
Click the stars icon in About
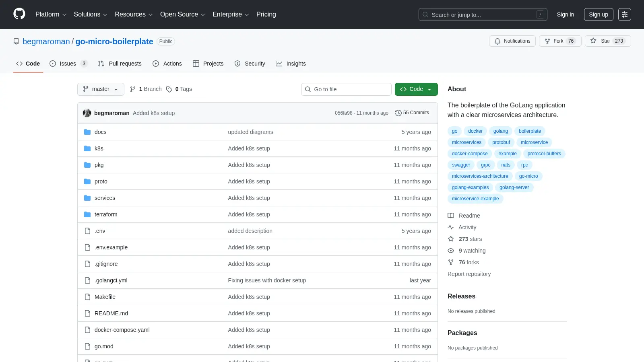click(x=451, y=239)
